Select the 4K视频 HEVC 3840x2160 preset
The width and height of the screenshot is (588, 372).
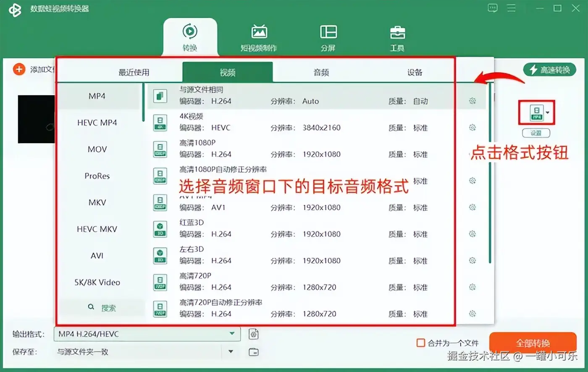[x=317, y=123]
